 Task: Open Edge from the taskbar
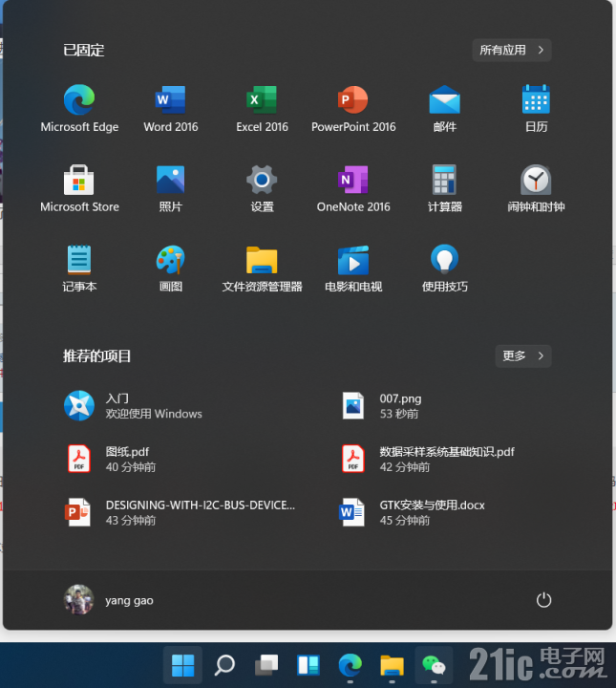click(350, 665)
